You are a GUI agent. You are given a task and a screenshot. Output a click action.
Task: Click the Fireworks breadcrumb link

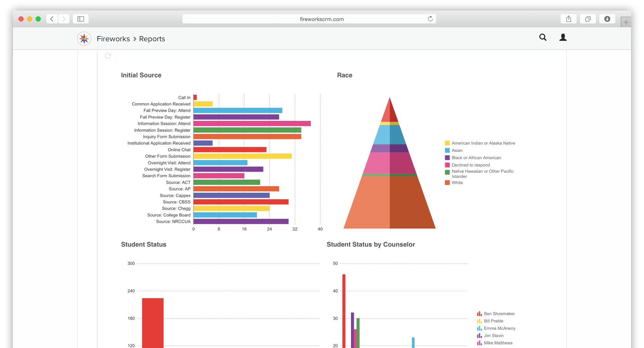pyautogui.click(x=113, y=39)
